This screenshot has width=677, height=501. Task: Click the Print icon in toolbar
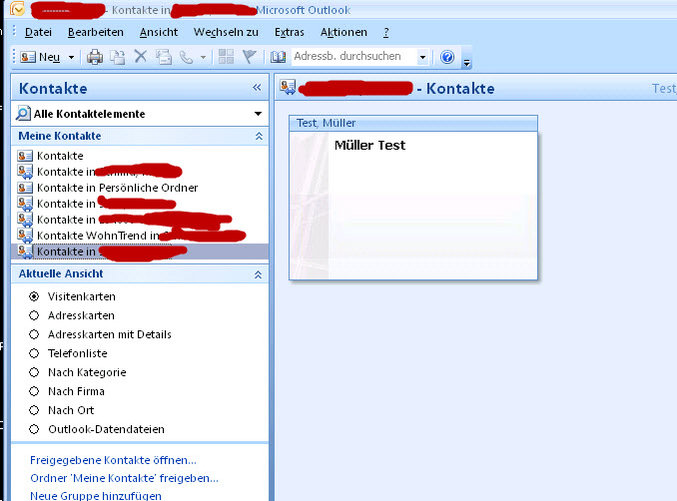click(95, 57)
